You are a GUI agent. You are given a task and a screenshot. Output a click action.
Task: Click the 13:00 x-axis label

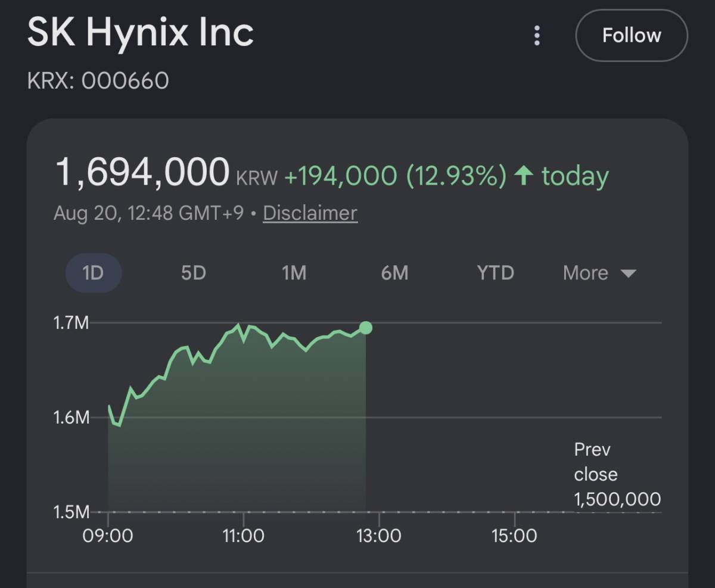(379, 535)
